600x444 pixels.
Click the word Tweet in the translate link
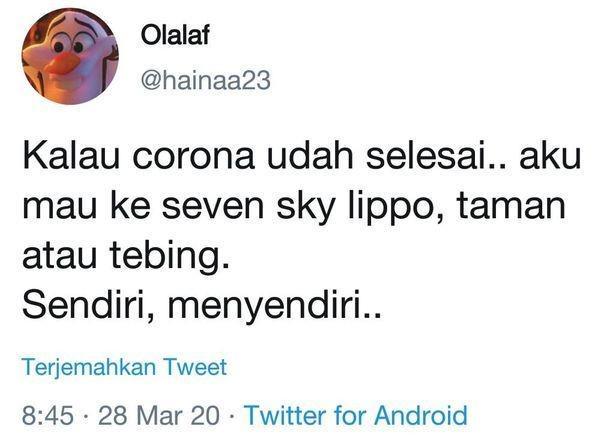196,366
